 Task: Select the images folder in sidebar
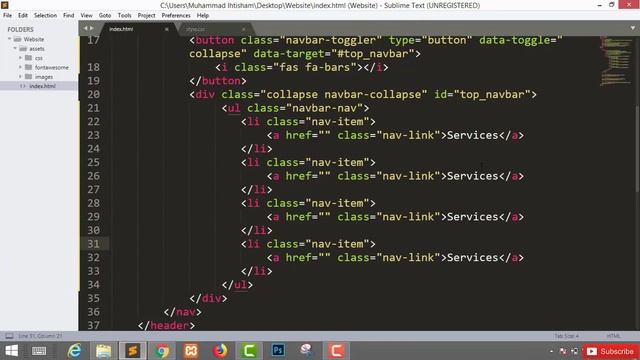point(44,77)
